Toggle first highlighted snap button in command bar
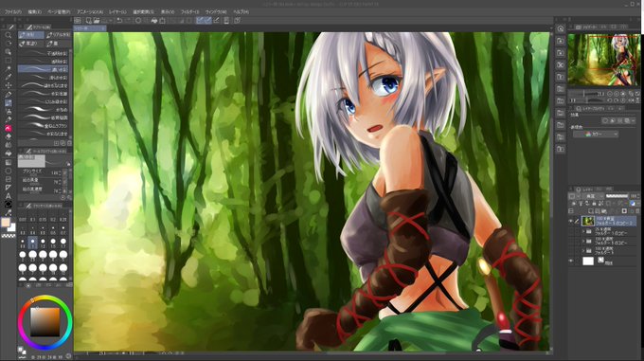This screenshot has height=361, width=644. tap(200, 20)
